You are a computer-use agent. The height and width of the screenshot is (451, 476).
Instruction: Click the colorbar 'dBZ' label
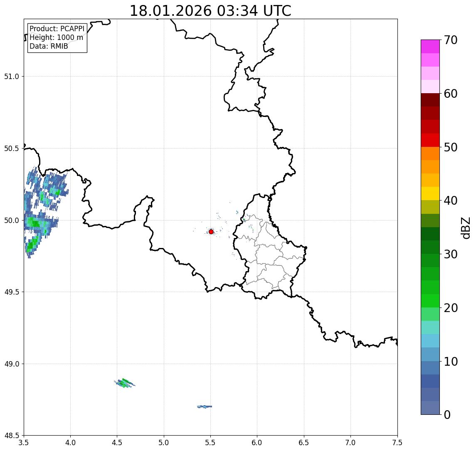[466, 227]
